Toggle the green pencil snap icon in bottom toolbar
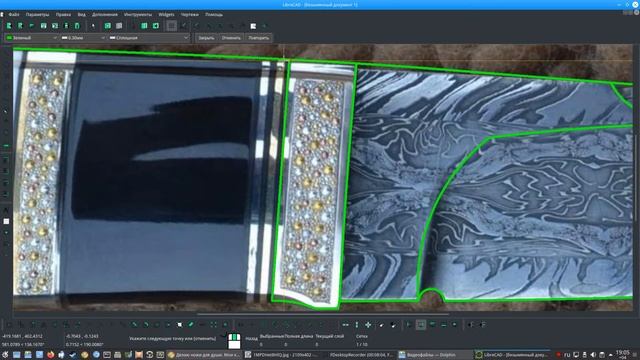 click(191, 324)
